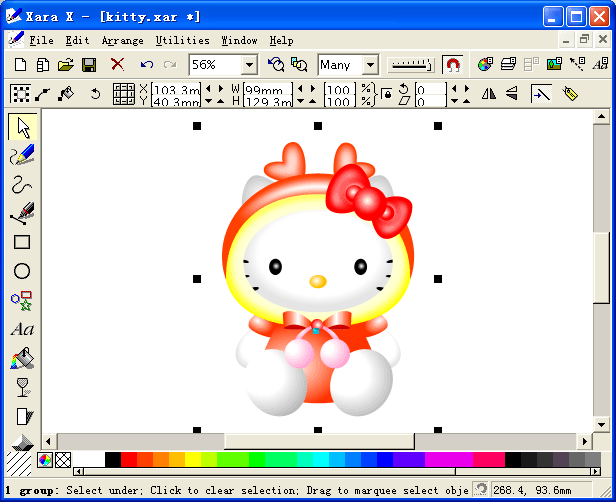Screen dimensions: 616x502
Task: Toggle the lock aspect ratio button
Action: tap(387, 94)
